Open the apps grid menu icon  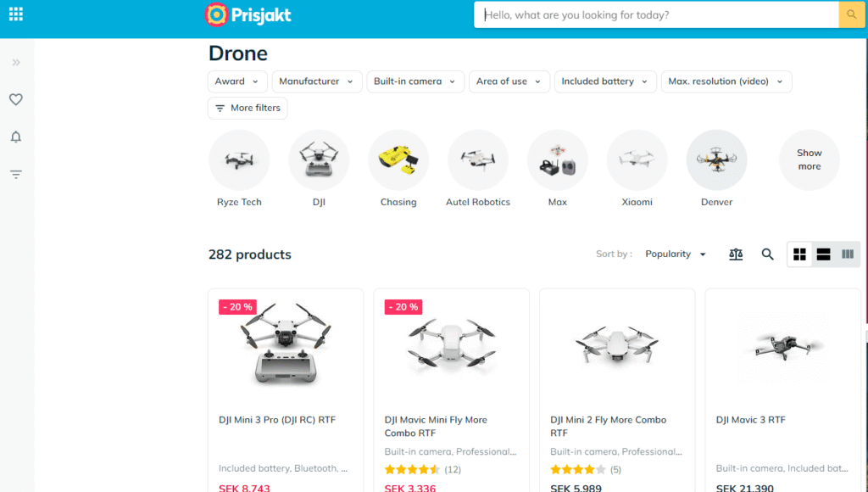[x=16, y=14]
